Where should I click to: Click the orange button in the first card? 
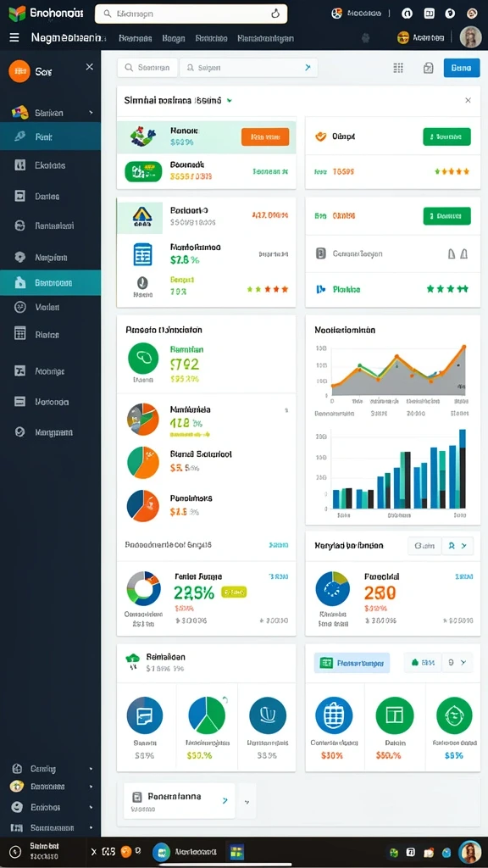(265, 136)
